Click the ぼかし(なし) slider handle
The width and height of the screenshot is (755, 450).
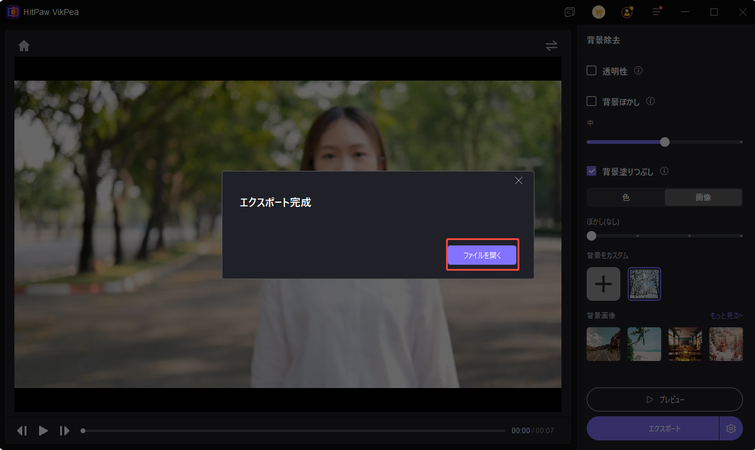(591, 236)
